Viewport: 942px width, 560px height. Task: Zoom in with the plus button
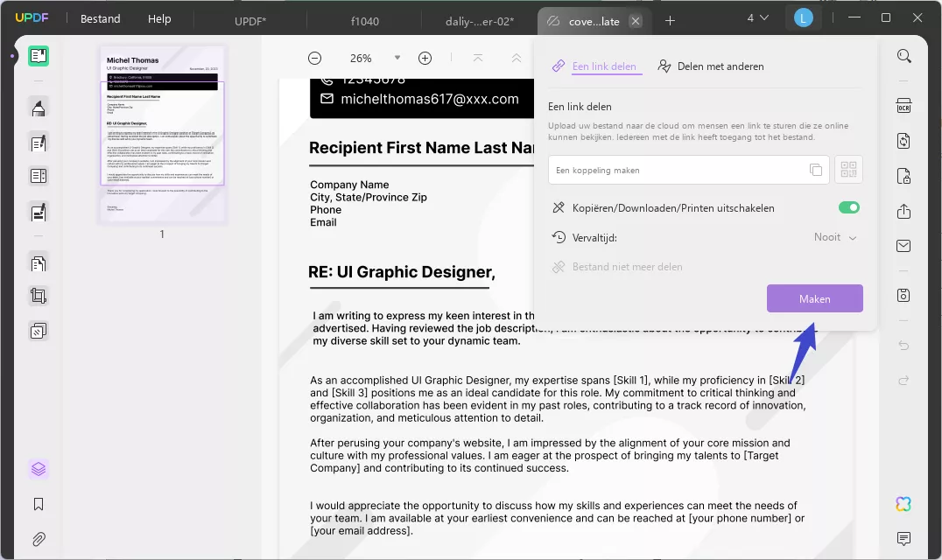pyautogui.click(x=425, y=59)
